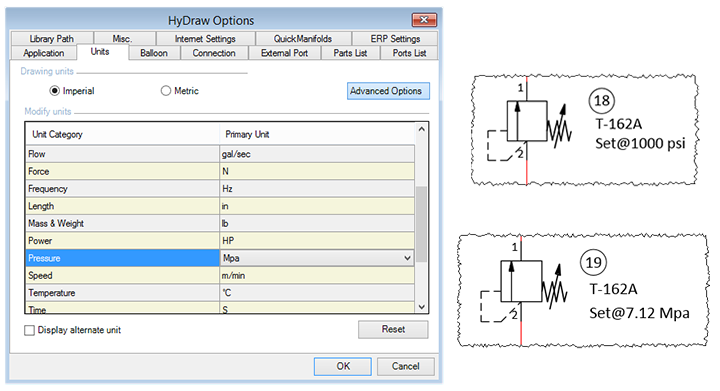Viewport: 720px width, 391px height.
Task: Select the Speed category row
Action: coord(123,275)
